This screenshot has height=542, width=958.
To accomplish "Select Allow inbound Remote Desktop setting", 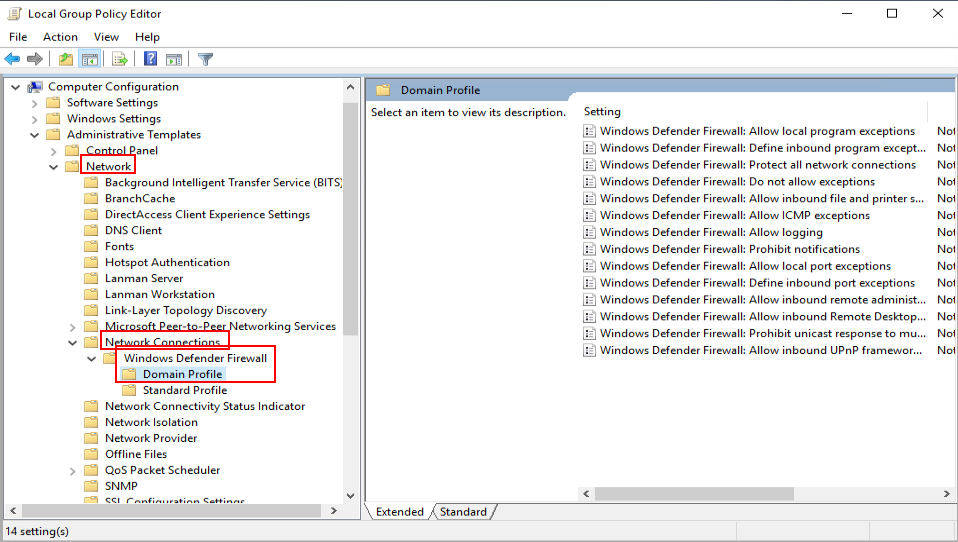I will (762, 316).
